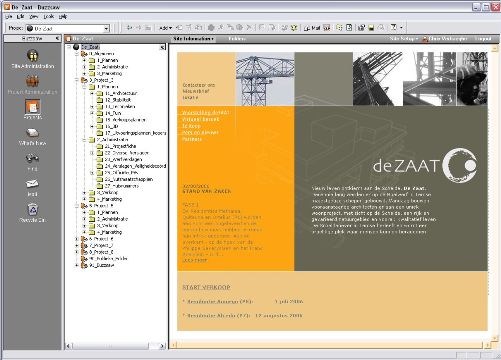Click the Te koop link on the page
This screenshot has width=501, height=360.
point(191,126)
